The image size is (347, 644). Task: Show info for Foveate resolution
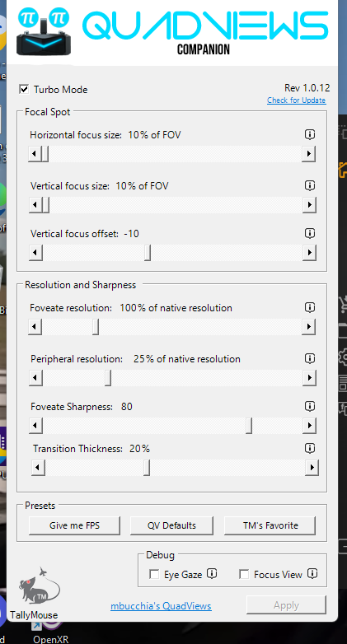(310, 307)
